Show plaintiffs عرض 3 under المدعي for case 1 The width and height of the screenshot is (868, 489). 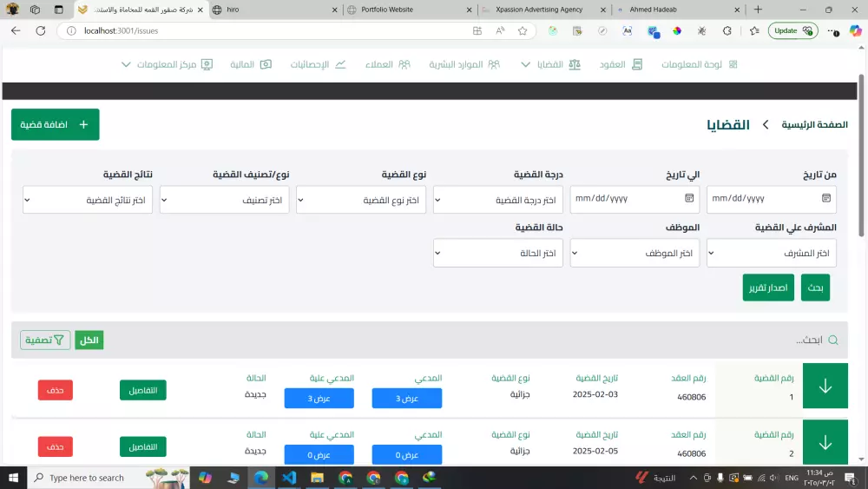407,398
